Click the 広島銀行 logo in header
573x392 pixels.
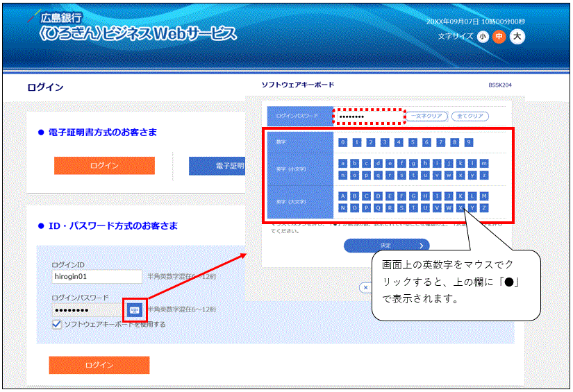point(60,17)
